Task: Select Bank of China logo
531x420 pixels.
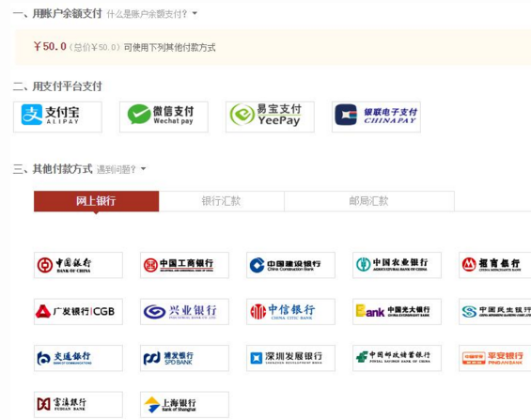Action: pyautogui.click(x=78, y=265)
